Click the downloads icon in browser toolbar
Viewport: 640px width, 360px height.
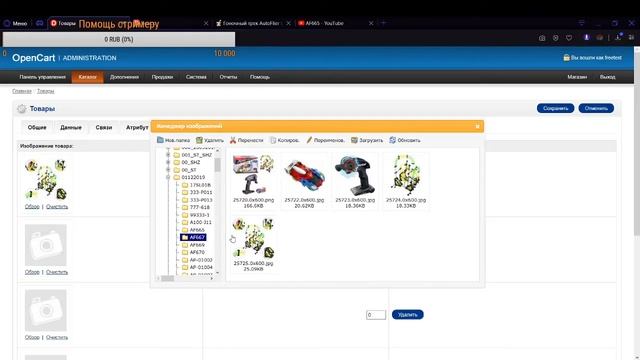pyautogui.click(x=618, y=37)
